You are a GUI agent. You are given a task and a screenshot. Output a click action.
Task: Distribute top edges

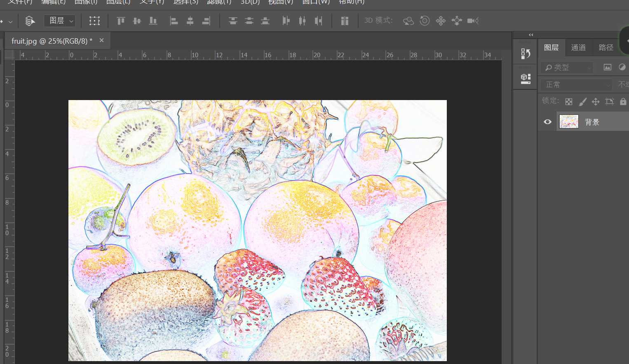(x=233, y=21)
